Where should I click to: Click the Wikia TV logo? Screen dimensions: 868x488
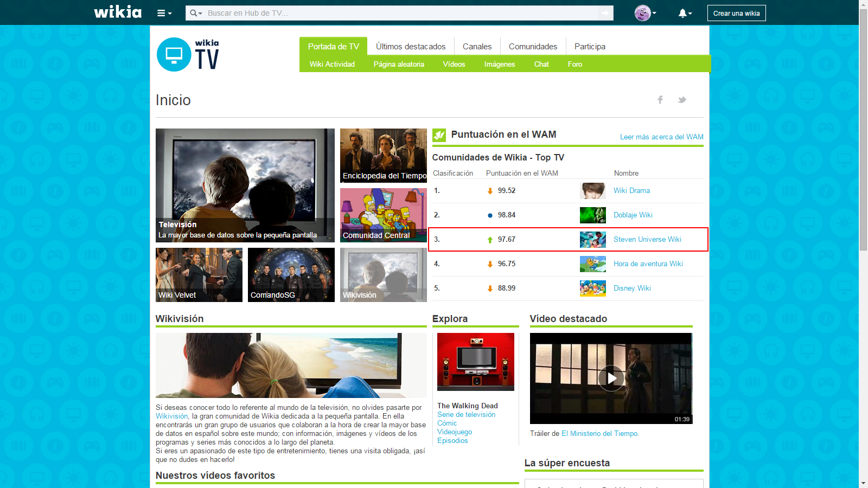(x=188, y=54)
